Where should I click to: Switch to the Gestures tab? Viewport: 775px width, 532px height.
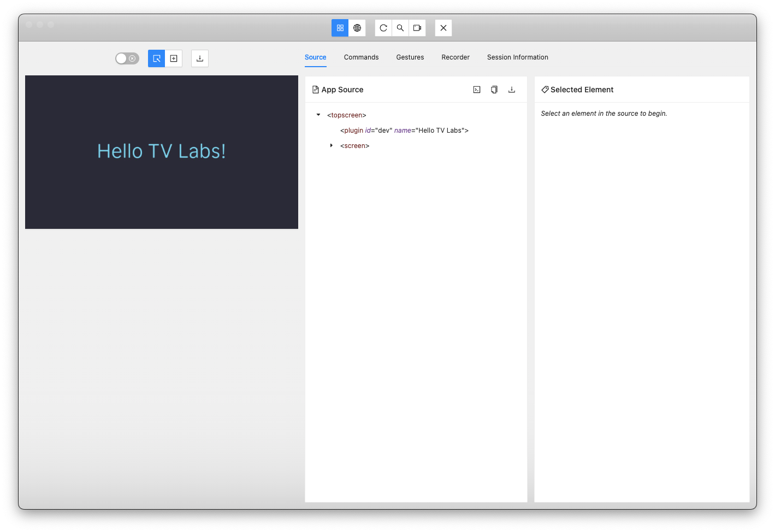(x=410, y=57)
